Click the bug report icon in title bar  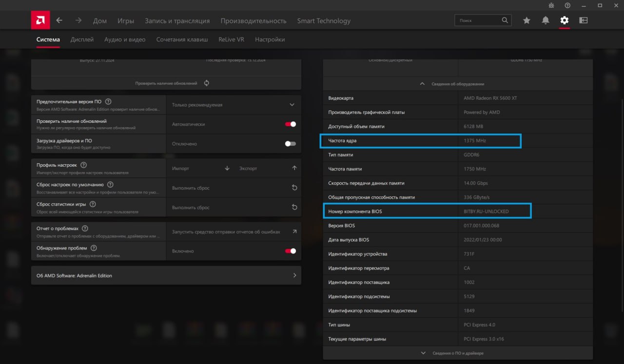(x=551, y=5)
